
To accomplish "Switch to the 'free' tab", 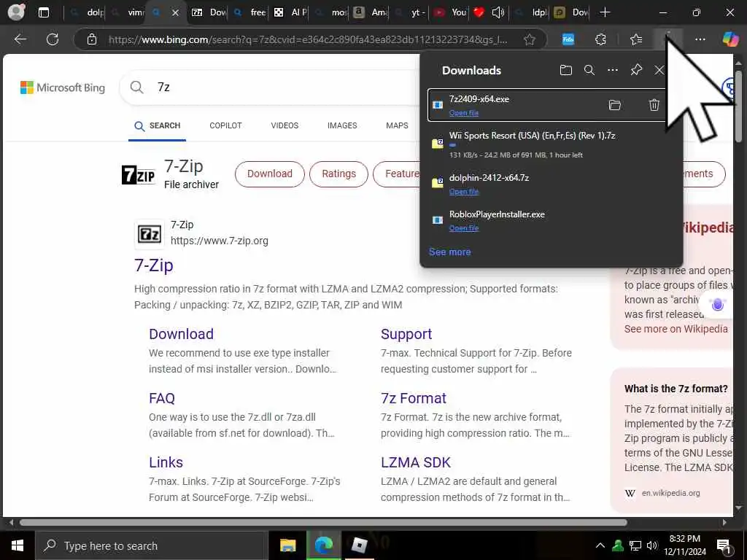I will (x=249, y=12).
